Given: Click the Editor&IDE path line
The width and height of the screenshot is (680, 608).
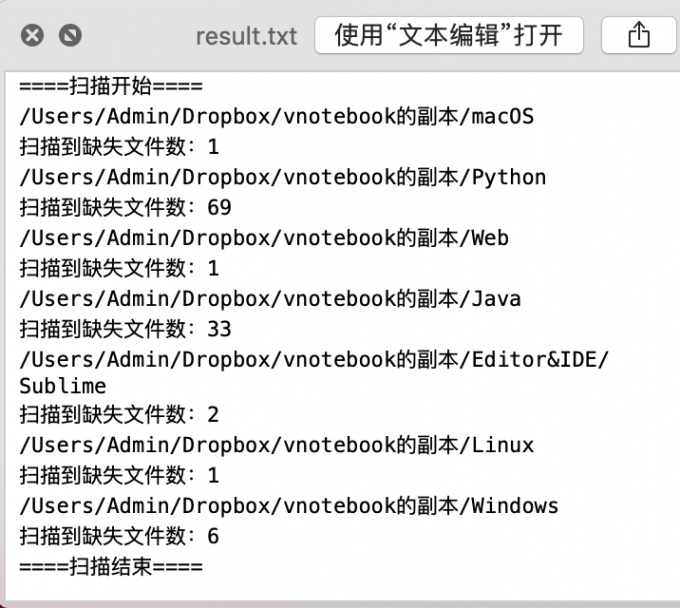Looking at the screenshot, I should click(x=314, y=360).
